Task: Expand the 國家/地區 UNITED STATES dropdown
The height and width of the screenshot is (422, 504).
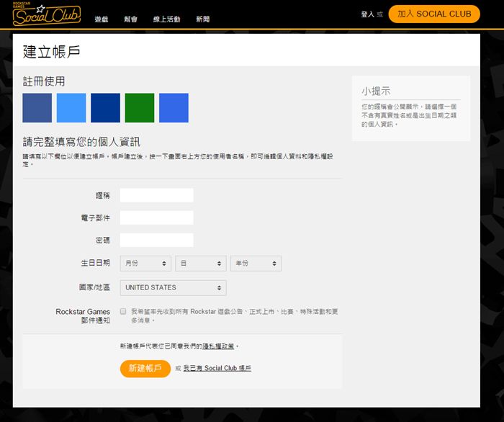Action: click(173, 288)
